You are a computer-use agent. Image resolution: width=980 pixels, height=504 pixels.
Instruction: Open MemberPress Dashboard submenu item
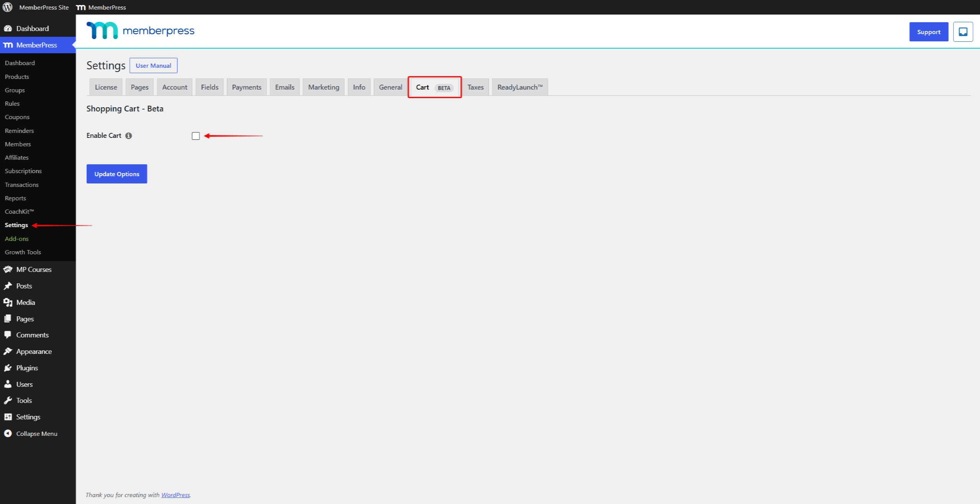[20, 63]
